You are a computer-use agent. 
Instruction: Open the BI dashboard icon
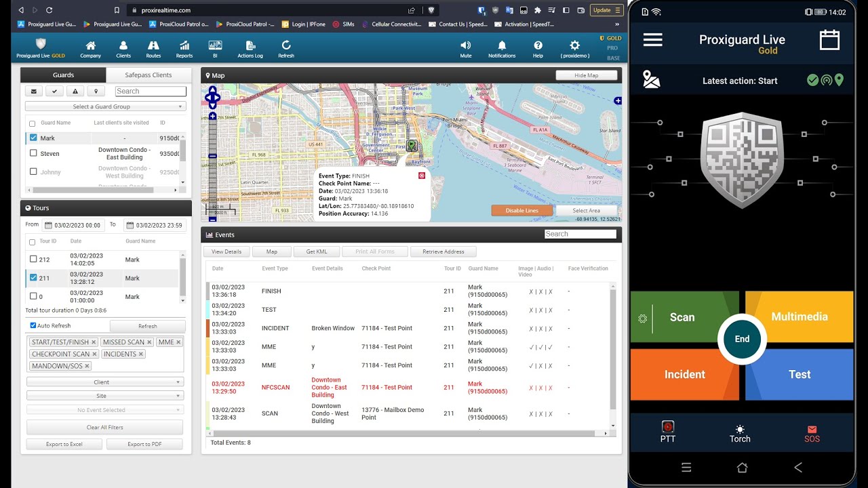point(215,45)
